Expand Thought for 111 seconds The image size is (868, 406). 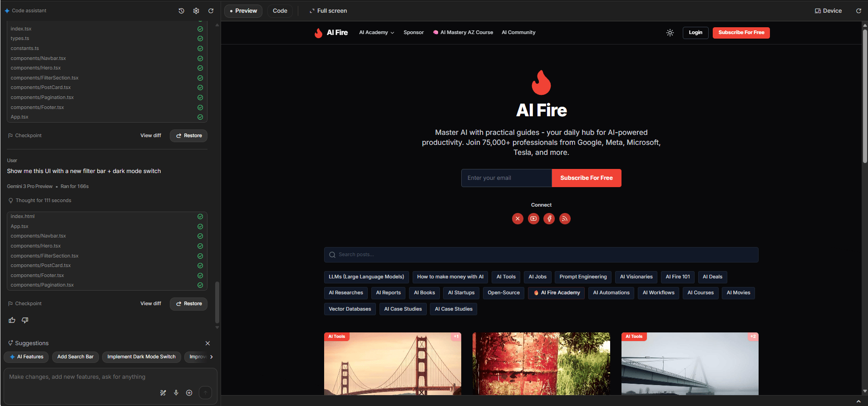40,201
